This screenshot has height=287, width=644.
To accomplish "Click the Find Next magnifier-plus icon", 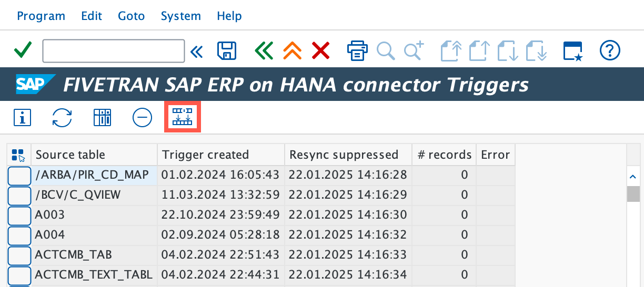I will (x=414, y=51).
